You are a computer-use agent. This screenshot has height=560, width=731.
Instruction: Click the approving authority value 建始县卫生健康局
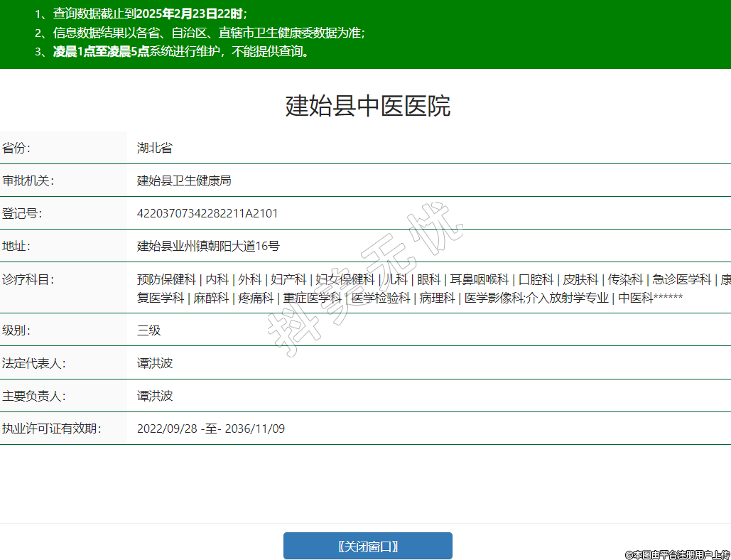(184, 181)
